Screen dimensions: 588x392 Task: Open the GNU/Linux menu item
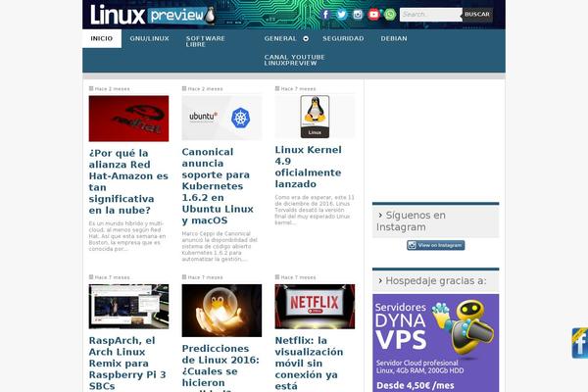click(x=149, y=38)
